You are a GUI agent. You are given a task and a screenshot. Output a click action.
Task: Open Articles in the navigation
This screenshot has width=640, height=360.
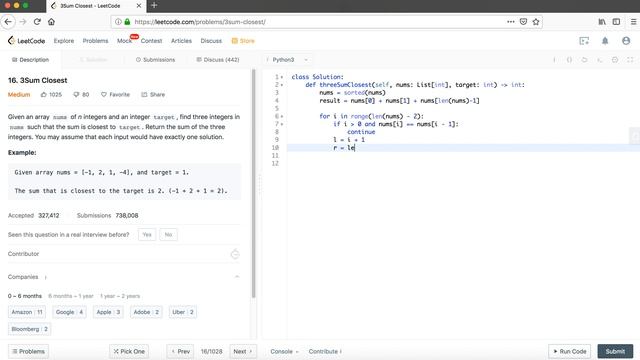(x=181, y=41)
